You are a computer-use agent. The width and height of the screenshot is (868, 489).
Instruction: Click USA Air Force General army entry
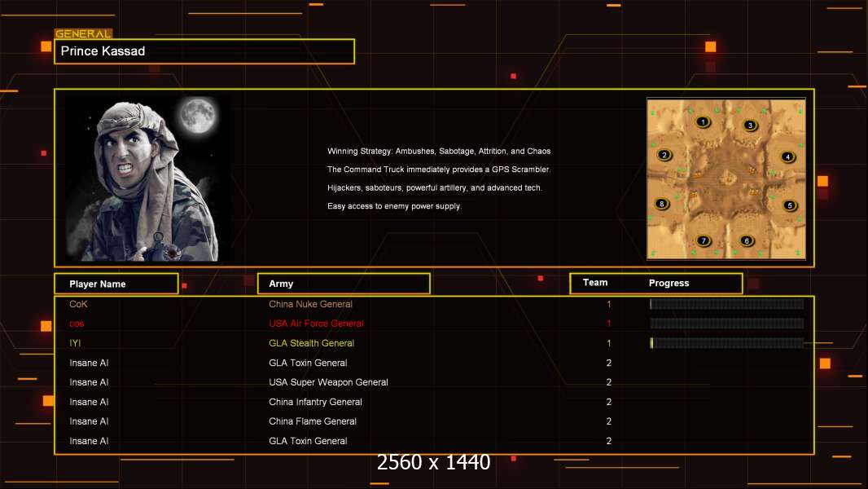316,324
